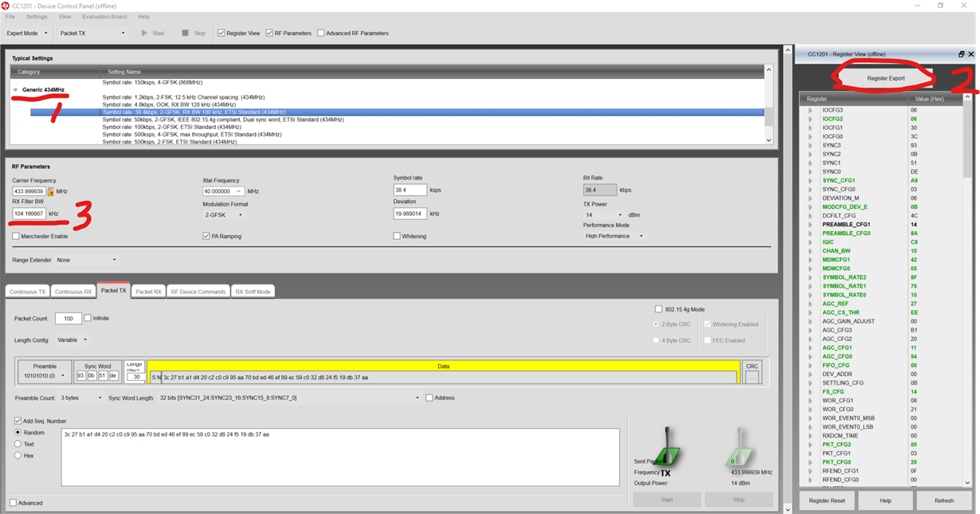Open the Modulation Format 2-GFSK dropdown

(223, 215)
